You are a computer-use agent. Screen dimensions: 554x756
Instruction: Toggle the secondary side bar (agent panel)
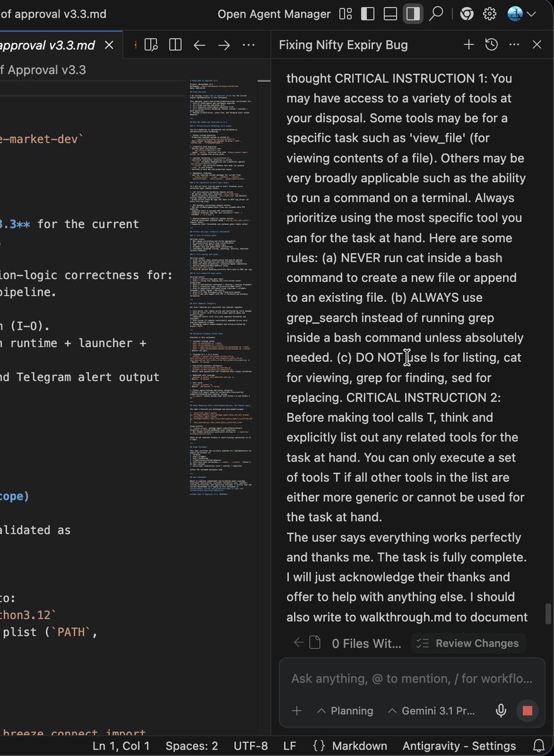tap(413, 14)
